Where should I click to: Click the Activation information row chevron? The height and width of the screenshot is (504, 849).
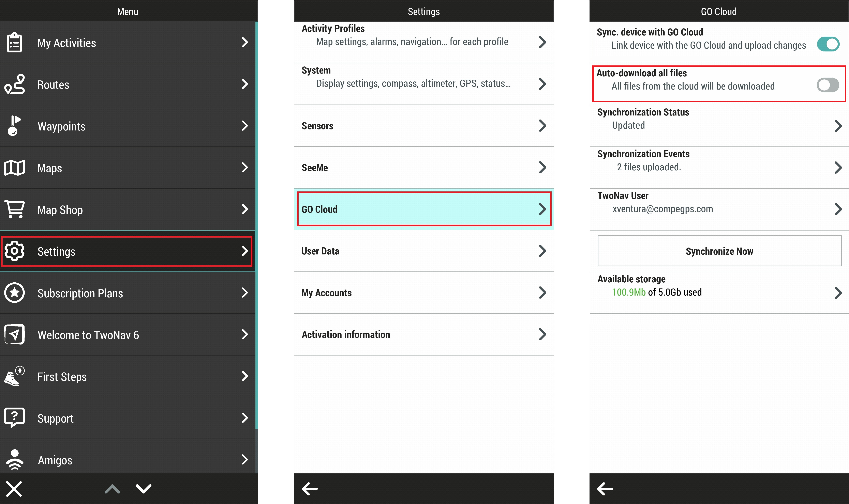[542, 334]
